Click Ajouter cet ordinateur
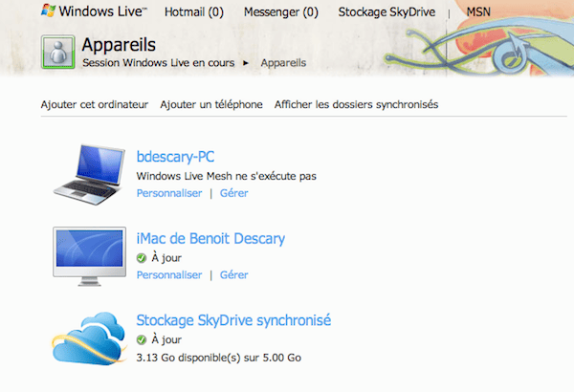 [94, 104]
